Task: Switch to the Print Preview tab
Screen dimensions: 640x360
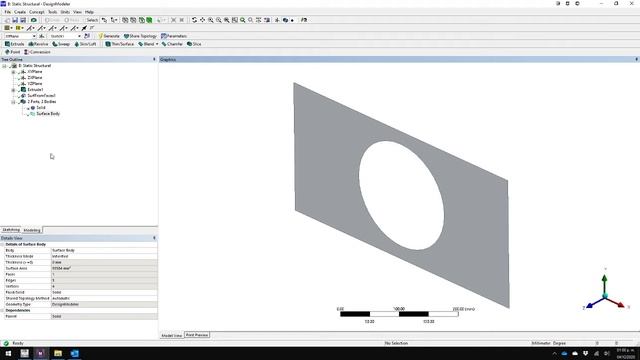Action: pyautogui.click(x=197, y=335)
